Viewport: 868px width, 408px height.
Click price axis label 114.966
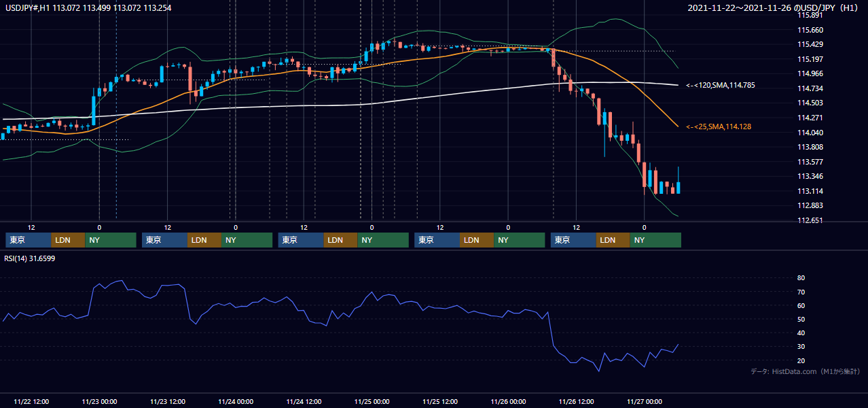tap(810, 73)
